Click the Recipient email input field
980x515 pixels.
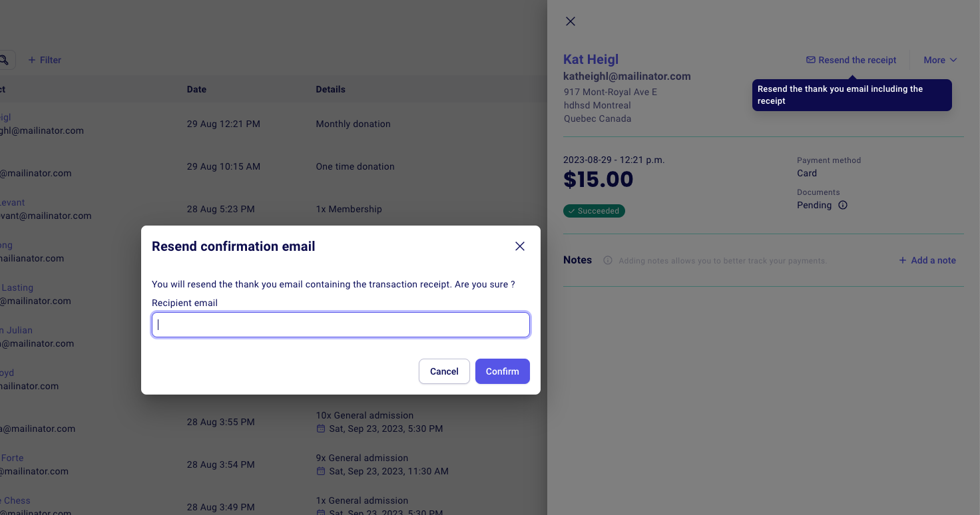[341, 325]
